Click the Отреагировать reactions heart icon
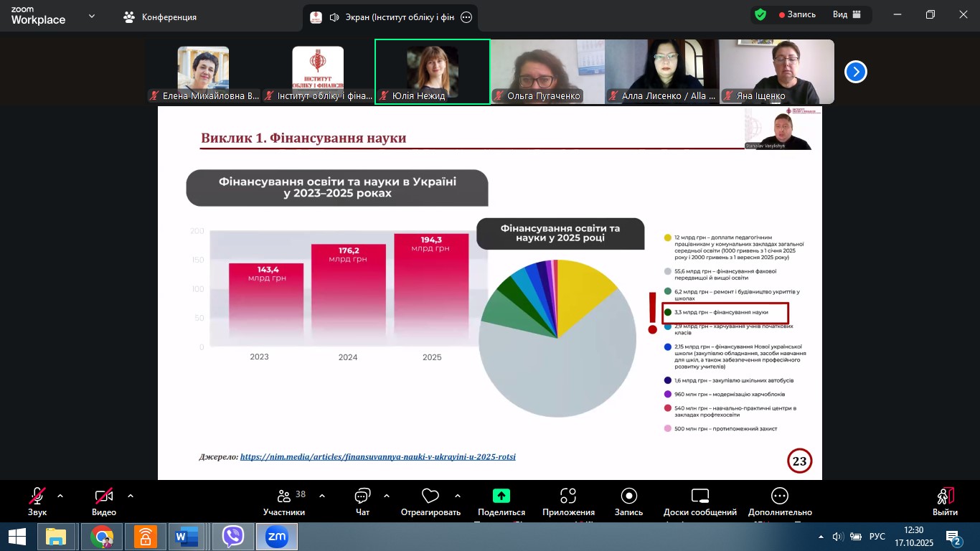The image size is (980, 551). coord(430,496)
